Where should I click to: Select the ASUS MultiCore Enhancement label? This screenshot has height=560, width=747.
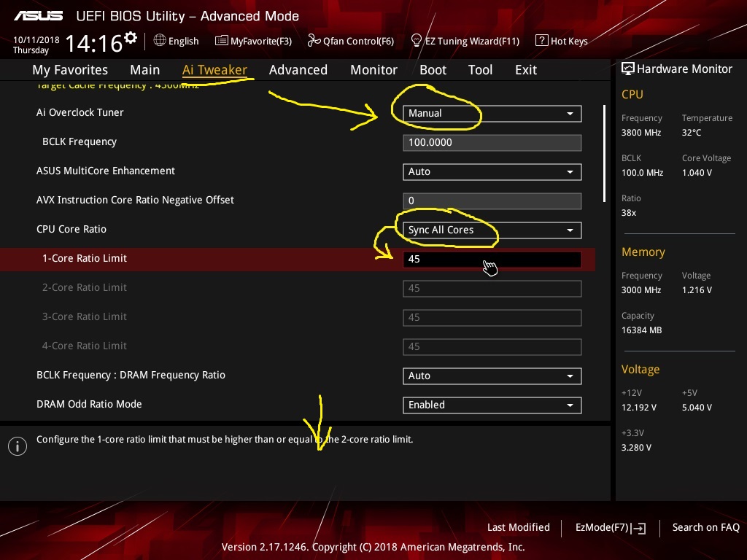106,171
